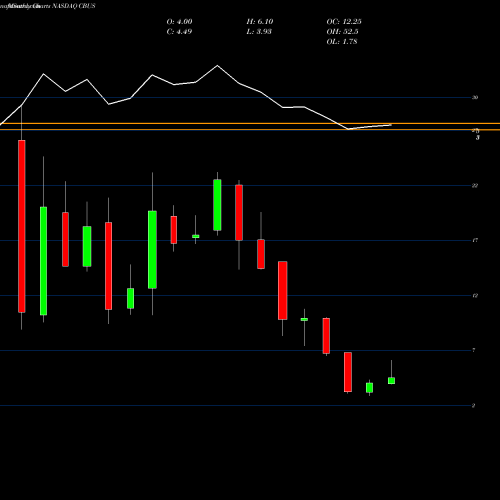Click the OH: 52.5 reading
The height and width of the screenshot is (500, 500).
pos(342,32)
